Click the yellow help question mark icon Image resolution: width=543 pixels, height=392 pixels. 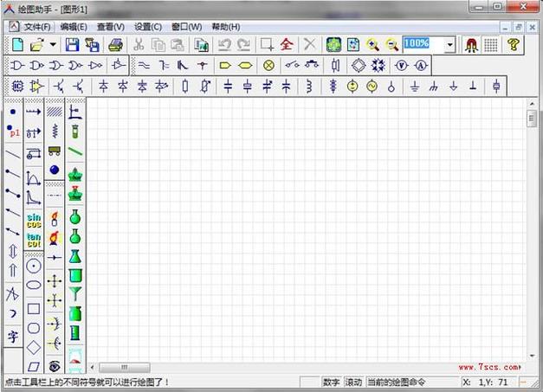514,45
